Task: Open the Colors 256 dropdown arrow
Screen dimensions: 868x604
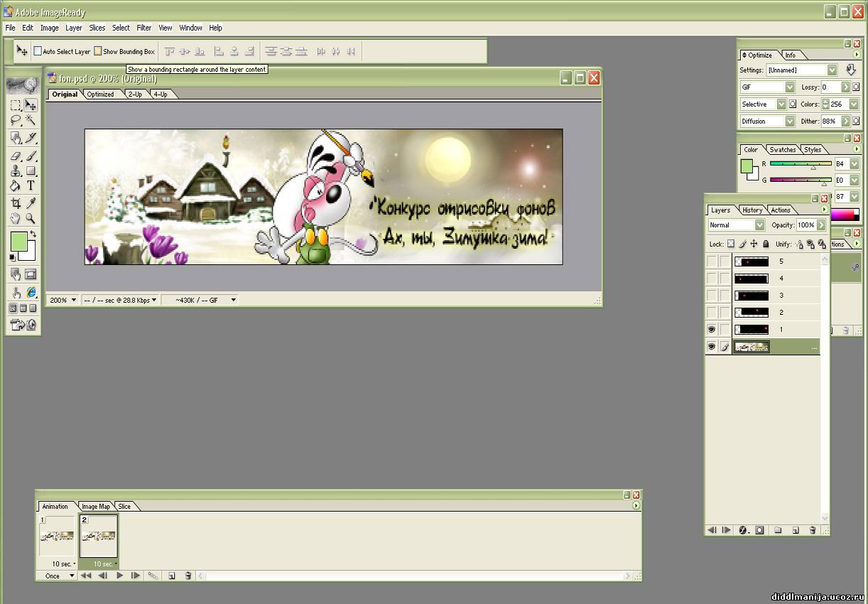Action: 855,104
